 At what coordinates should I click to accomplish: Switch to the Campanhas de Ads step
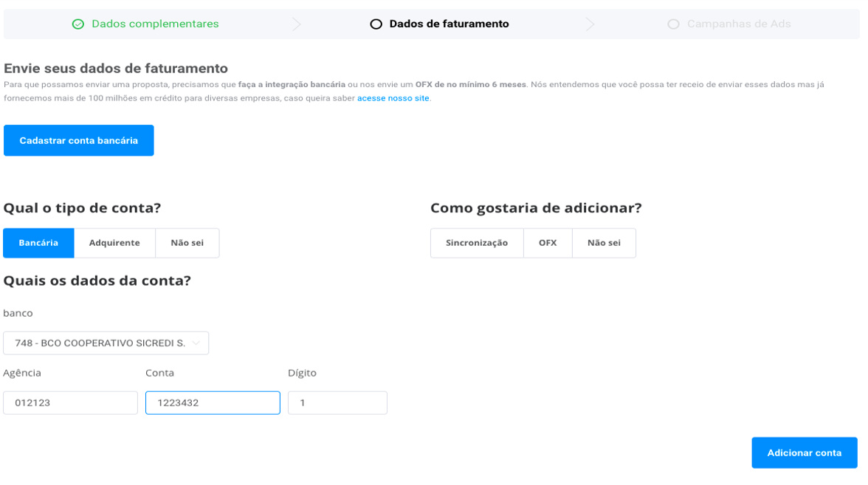point(739,24)
